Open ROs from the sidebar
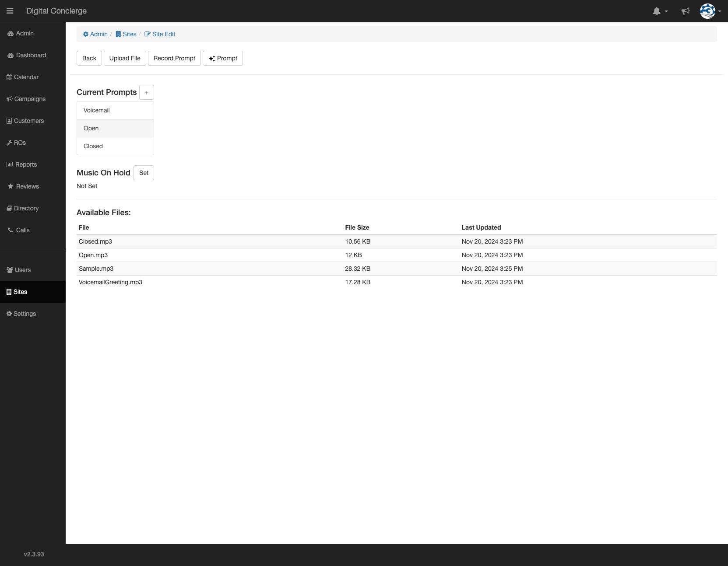Image resolution: width=728 pixels, height=566 pixels. pyautogui.click(x=33, y=143)
